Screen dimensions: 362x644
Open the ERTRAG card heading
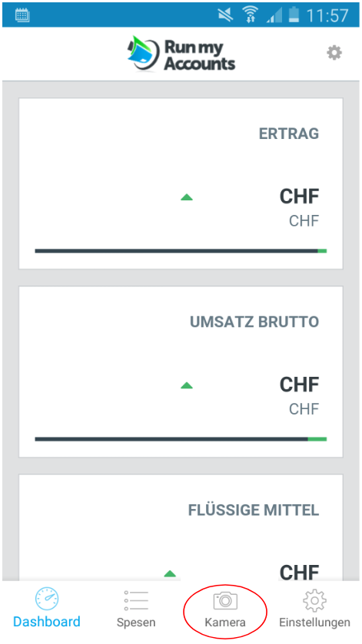289,134
